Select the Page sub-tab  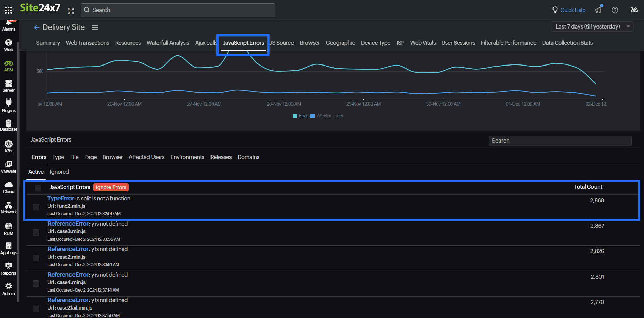click(x=90, y=157)
